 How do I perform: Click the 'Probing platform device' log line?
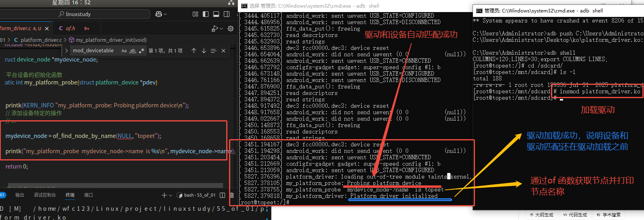(384, 183)
